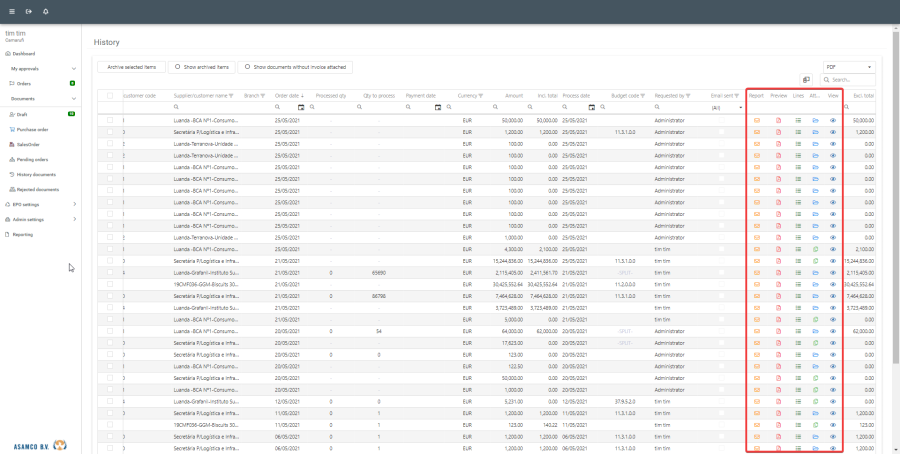The image size is (900, 454).
Task: Open the PDF Preview icon in first row
Action: (x=779, y=119)
